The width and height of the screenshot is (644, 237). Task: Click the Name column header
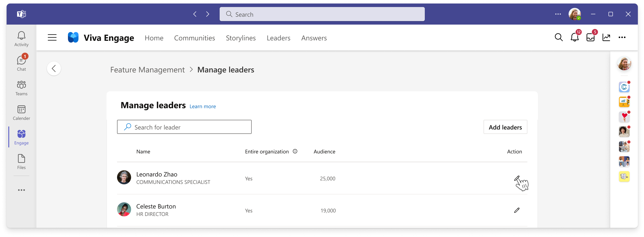(143, 151)
